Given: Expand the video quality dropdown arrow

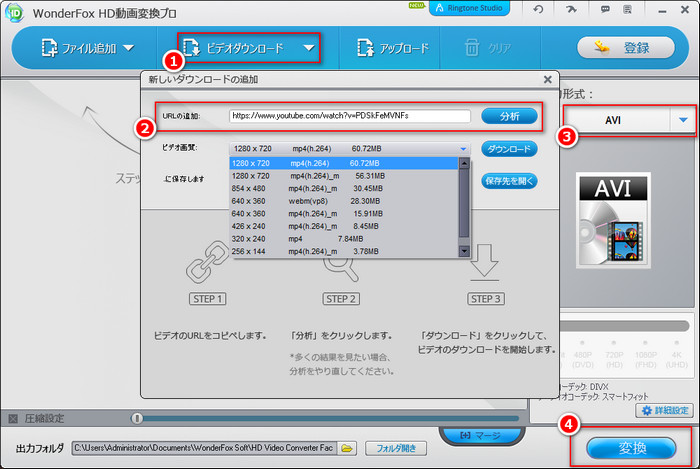Looking at the screenshot, I should (x=463, y=148).
